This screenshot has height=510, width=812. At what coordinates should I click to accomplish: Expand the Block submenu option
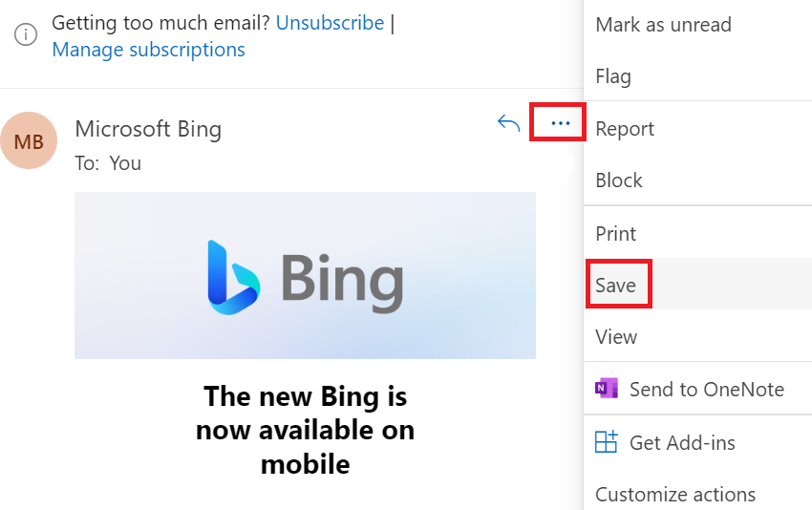[697, 181]
